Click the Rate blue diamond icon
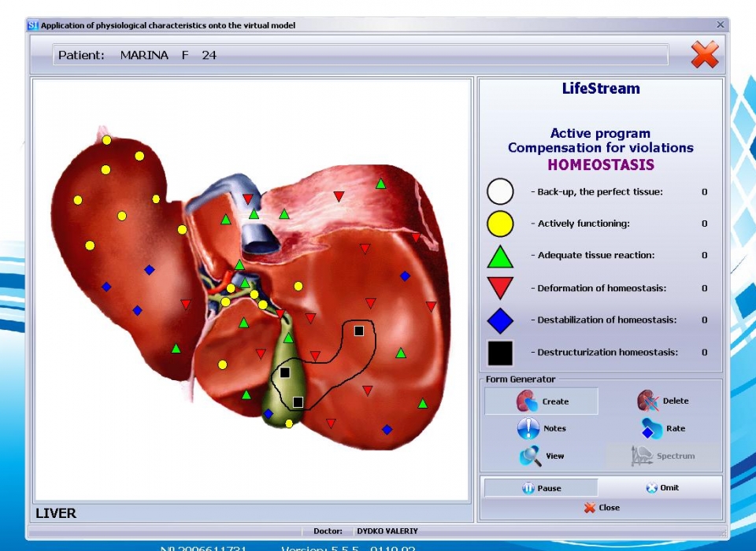 click(x=650, y=429)
